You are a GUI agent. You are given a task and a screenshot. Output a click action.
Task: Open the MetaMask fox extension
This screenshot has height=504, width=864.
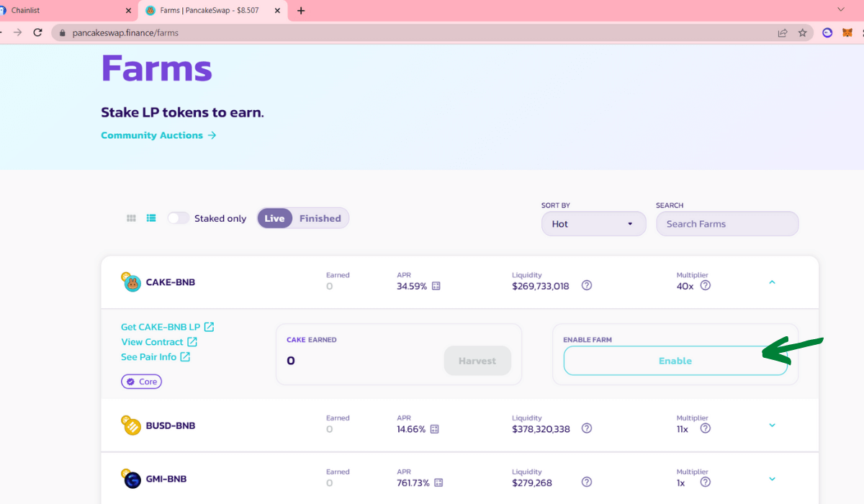(847, 32)
